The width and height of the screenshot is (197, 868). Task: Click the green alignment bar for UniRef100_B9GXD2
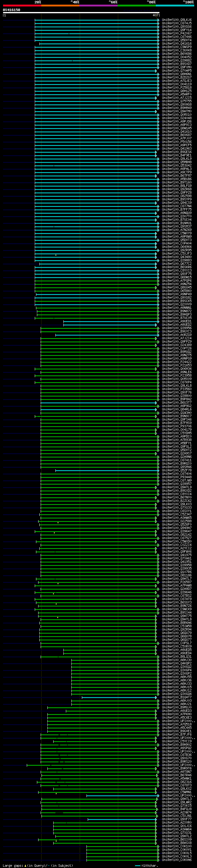click(100, 491)
